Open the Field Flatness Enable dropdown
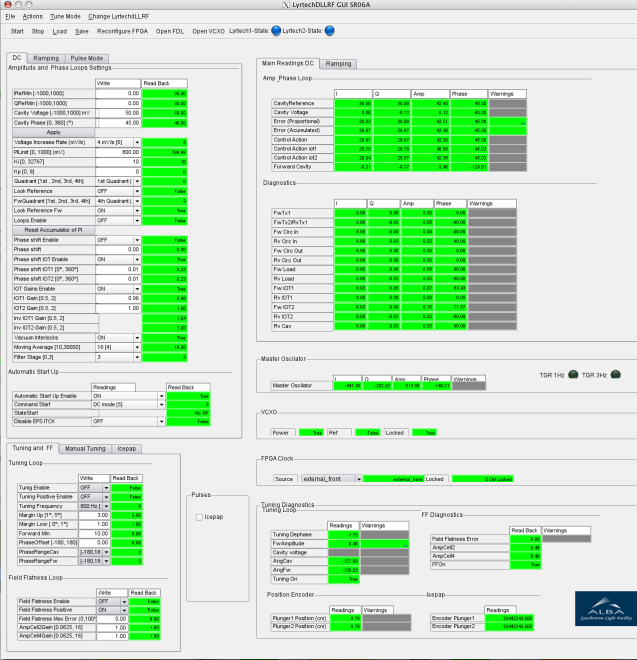Image resolution: width=637 pixels, height=660 pixels. click(x=112, y=601)
